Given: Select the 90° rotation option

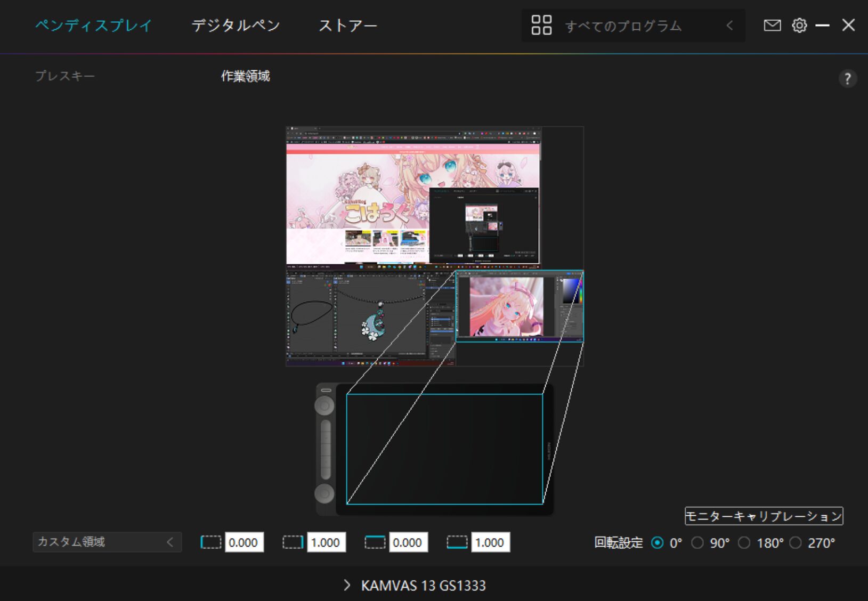Looking at the screenshot, I should 697,543.
